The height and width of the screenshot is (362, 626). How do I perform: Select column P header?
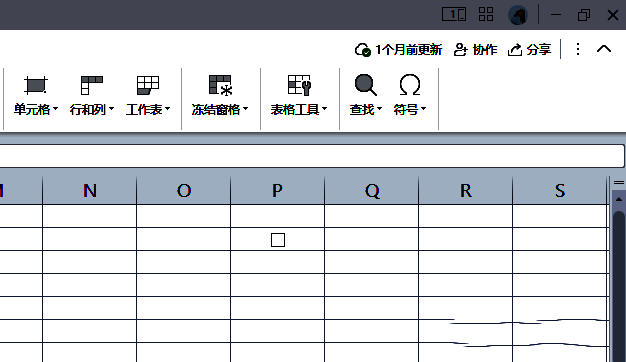coord(277,191)
